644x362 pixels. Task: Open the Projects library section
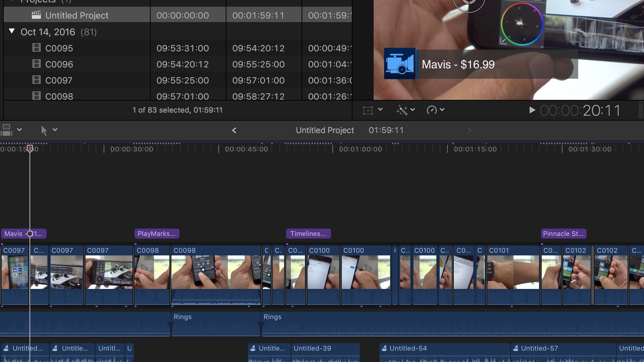[38, 2]
